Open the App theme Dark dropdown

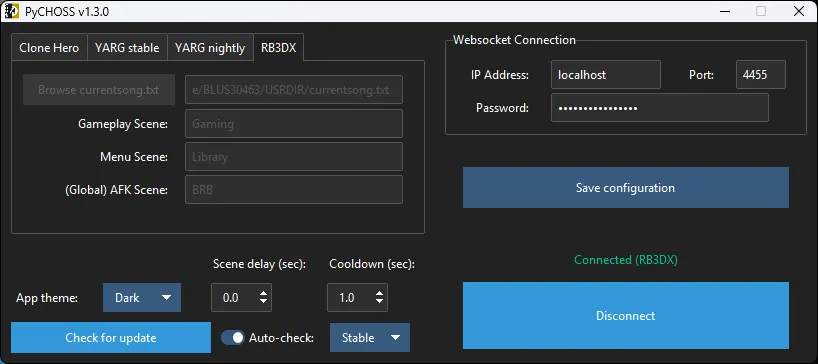pyautogui.click(x=142, y=298)
